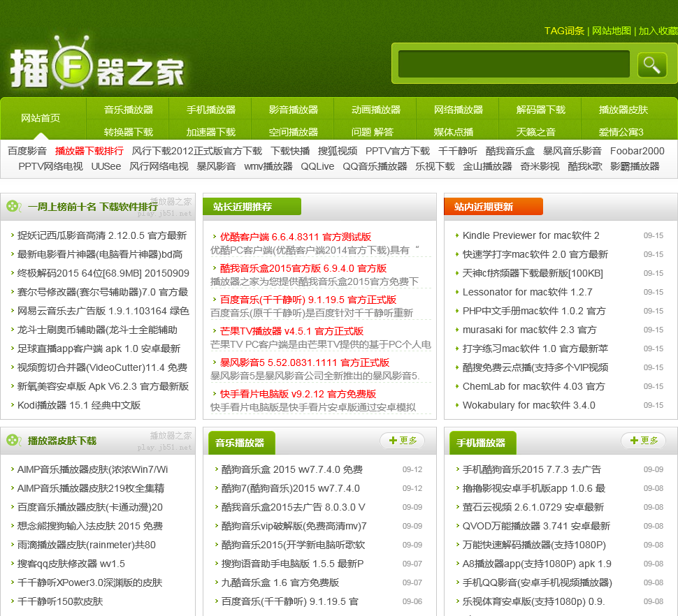Open ChemLab for mac软件 4.03 entry
The height and width of the screenshot is (616, 678).
point(534,386)
